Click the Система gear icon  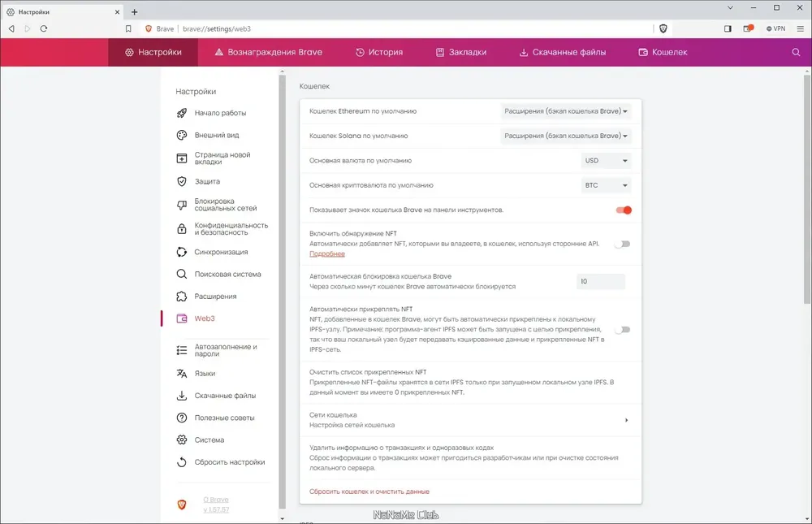click(182, 440)
